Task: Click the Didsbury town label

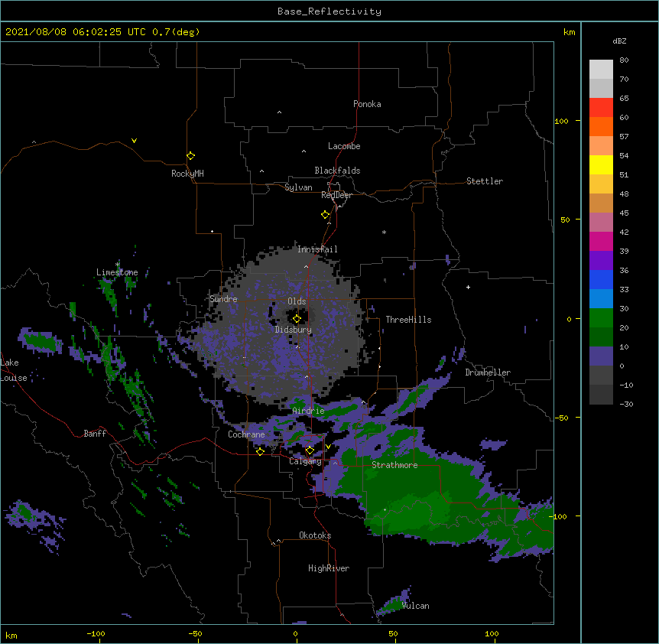Action: [294, 330]
